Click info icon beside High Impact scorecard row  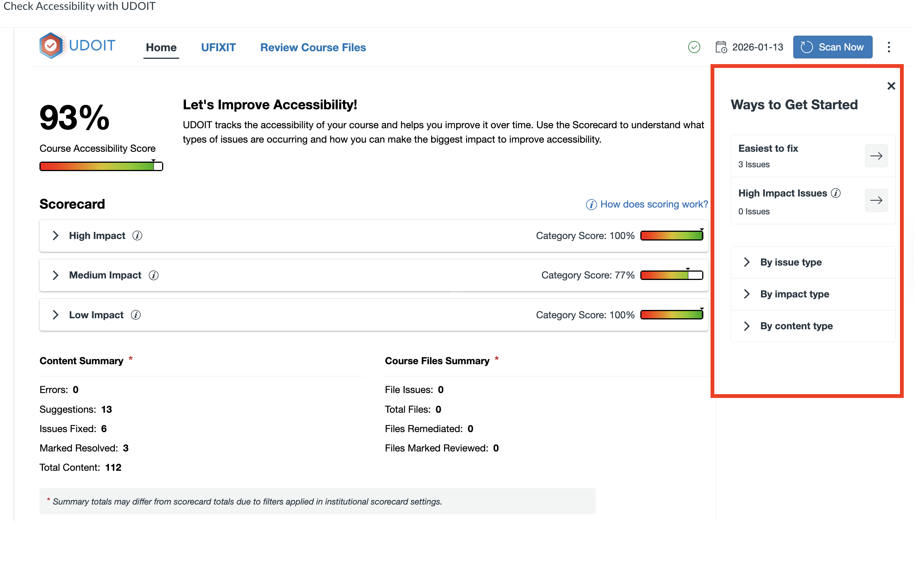(x=137, y=236)
